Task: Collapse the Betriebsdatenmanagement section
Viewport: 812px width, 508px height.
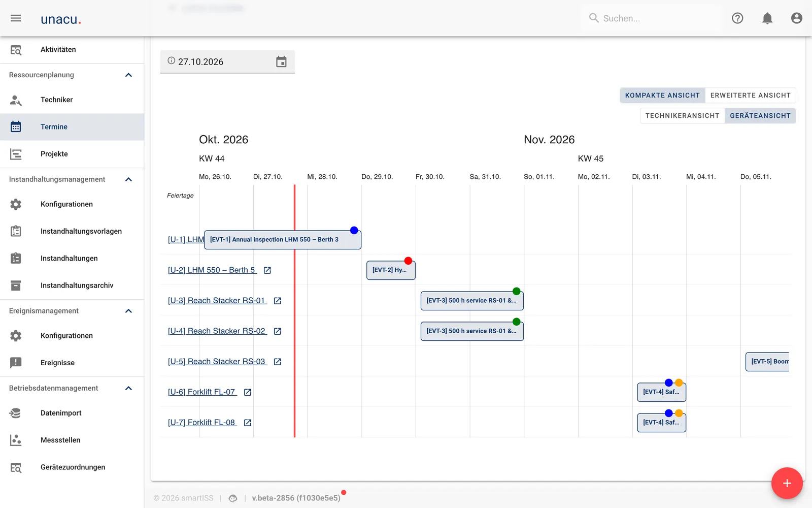Action: pyautogui.click(x=128, y=388)
